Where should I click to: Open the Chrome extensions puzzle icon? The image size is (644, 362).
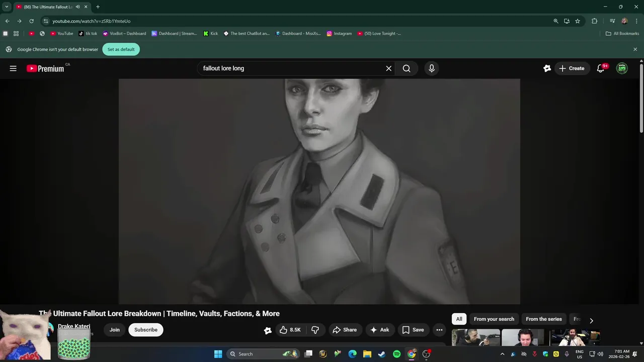[595, 21]
